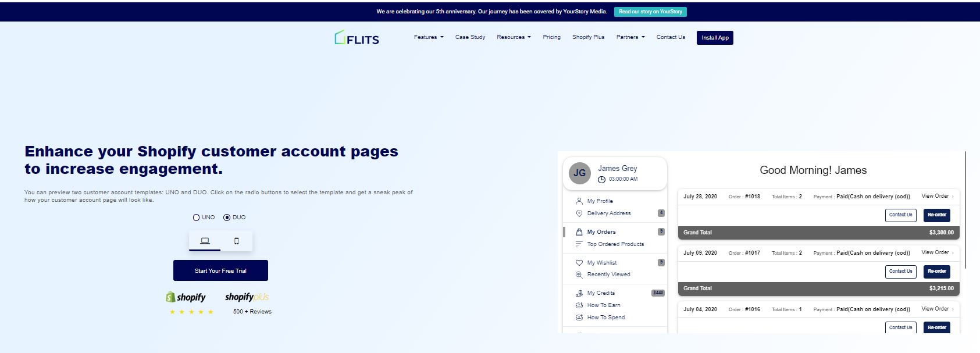The image size is (980, 353).
Task: Click the James Grey name text
Action: point(618,168)
